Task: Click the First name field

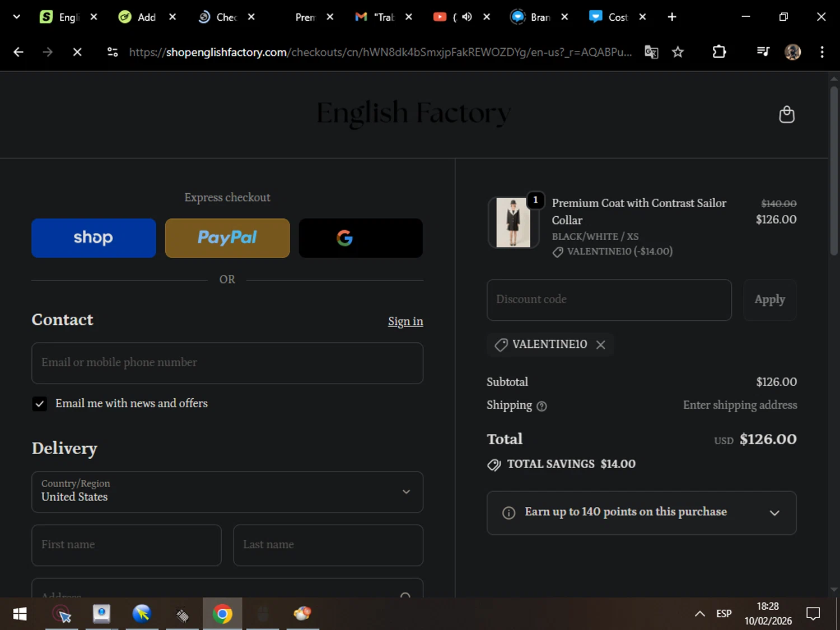Action: pos(127,545)
